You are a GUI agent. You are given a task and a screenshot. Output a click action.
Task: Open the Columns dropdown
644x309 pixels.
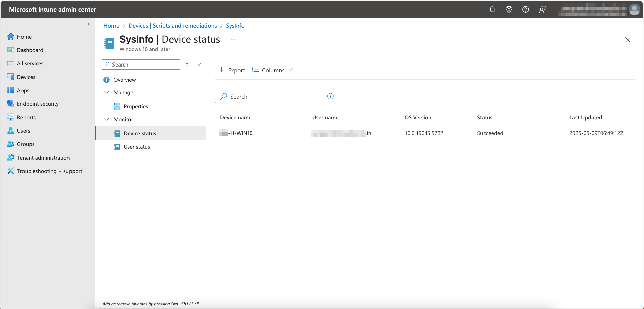pyautogui.click(x=272, y=70)
